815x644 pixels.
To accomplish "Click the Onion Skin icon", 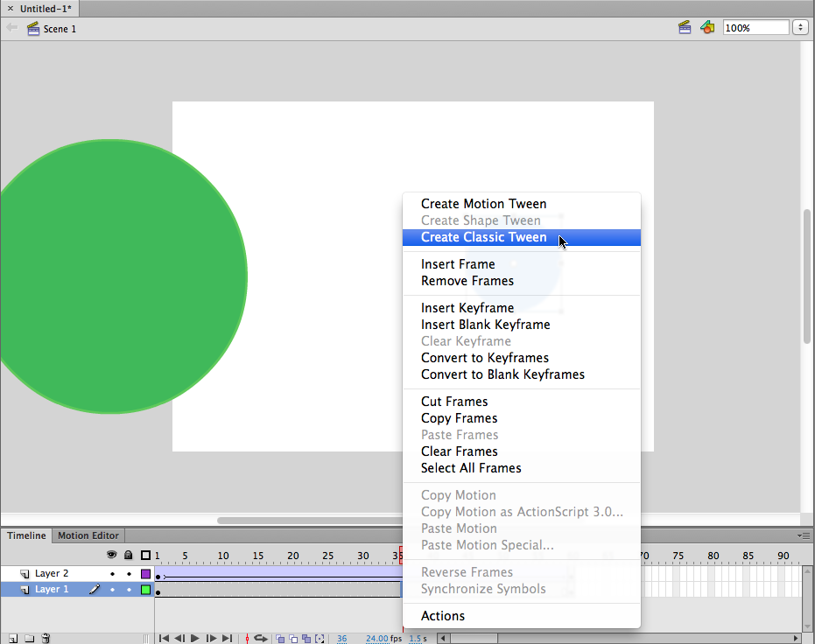I will click(x=281, y=639).
